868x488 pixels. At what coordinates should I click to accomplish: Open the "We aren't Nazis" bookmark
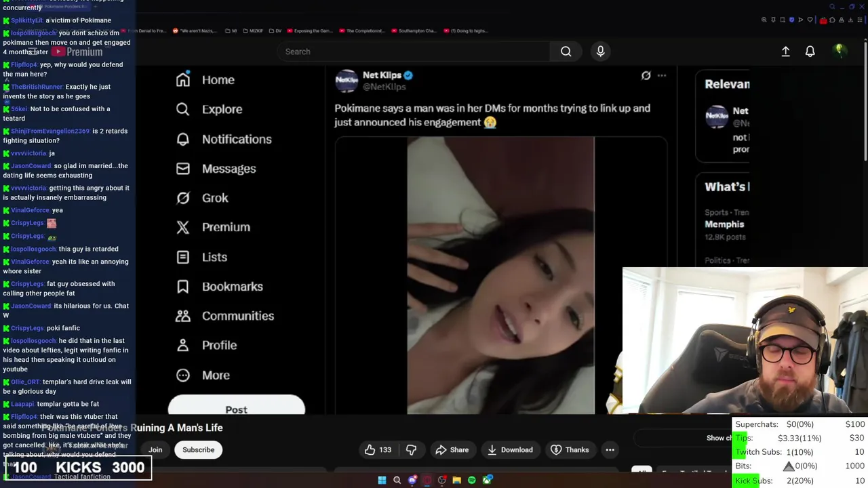pos(196,30)
